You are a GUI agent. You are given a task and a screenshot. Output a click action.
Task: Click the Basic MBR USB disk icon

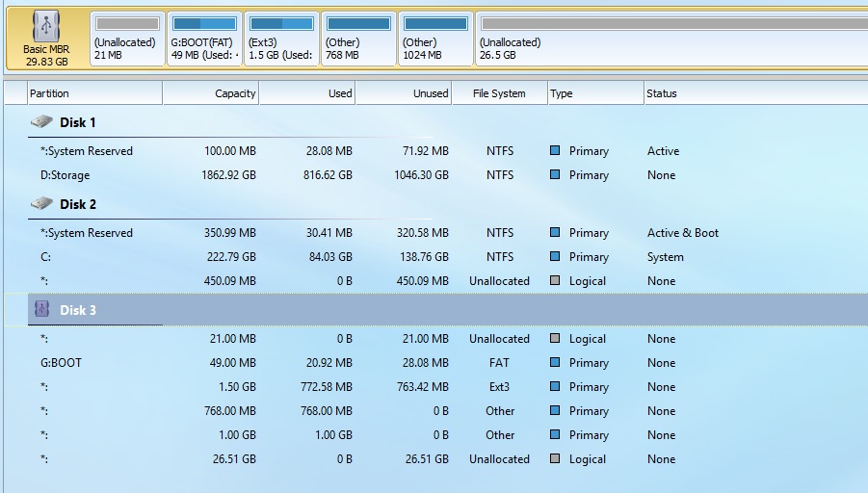coord(45,27)
